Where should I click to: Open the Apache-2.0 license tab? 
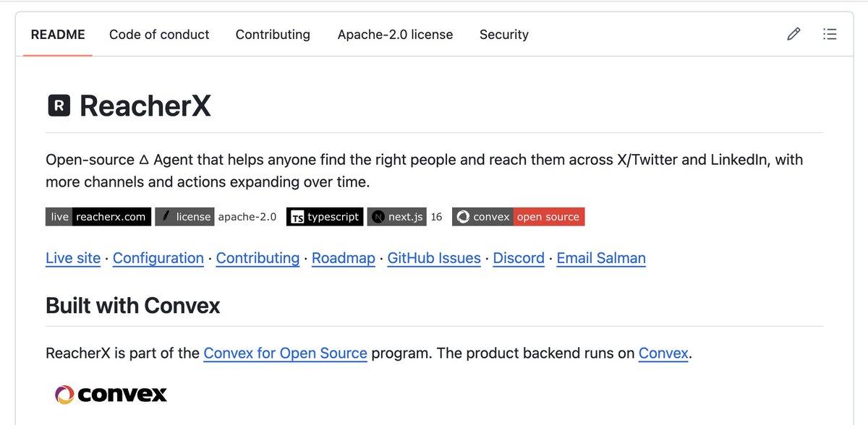pos(395,34)
